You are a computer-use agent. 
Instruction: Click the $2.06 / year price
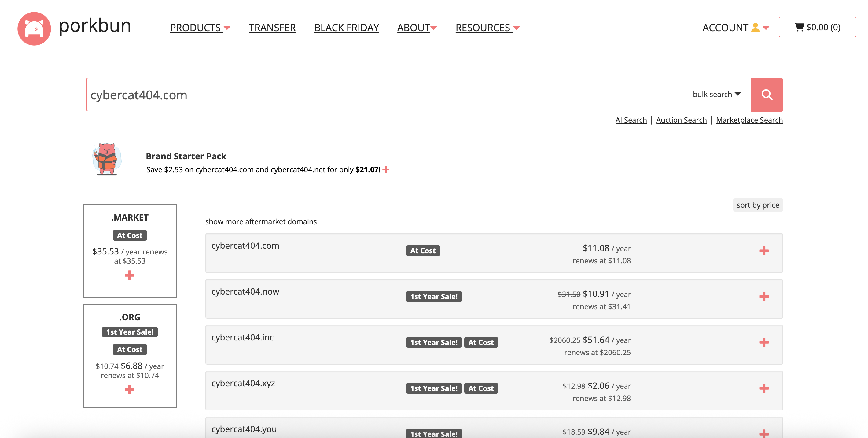(x=609, y=386)
